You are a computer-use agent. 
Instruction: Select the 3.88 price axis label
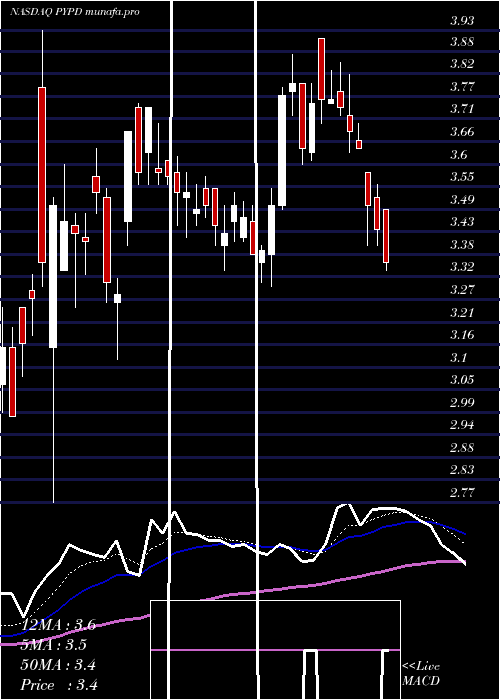(x=462, y=42)
